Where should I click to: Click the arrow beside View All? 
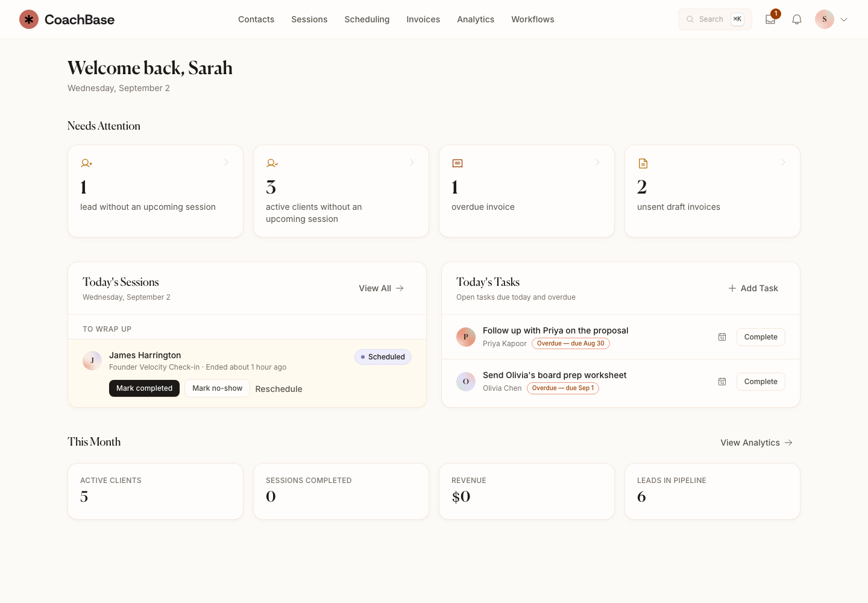click(x=400, y=288)
